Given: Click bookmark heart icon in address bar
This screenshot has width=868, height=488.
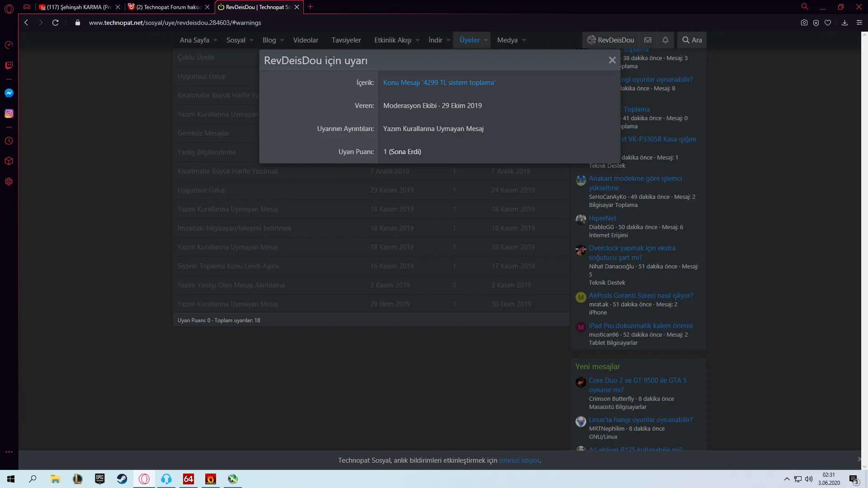Looking at the screenshot, I should coord(828,23).
